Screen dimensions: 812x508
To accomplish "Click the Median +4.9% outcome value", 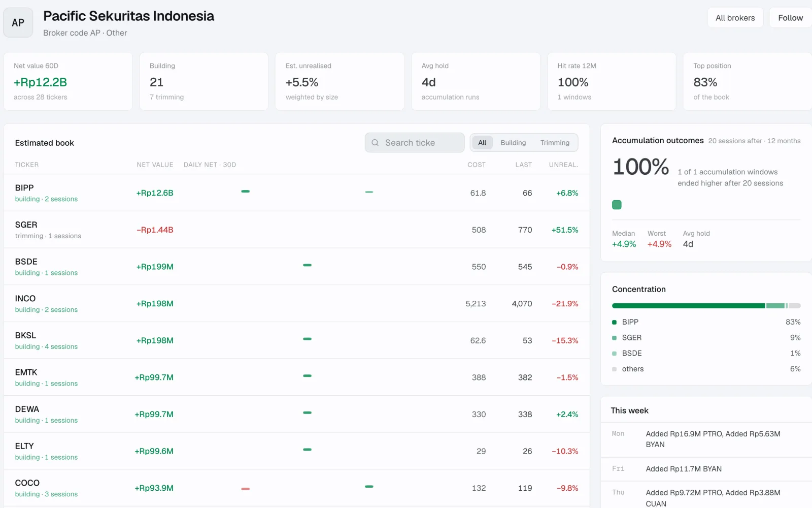I will pyautogui.click(x=624, y=244).
